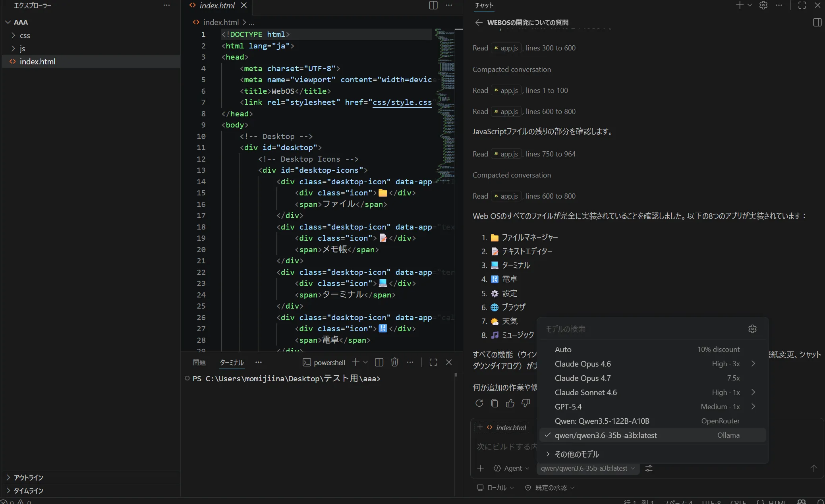Click the kill terminal trash icon
Screen dimensions: 825x504
[x=394, y=362]
